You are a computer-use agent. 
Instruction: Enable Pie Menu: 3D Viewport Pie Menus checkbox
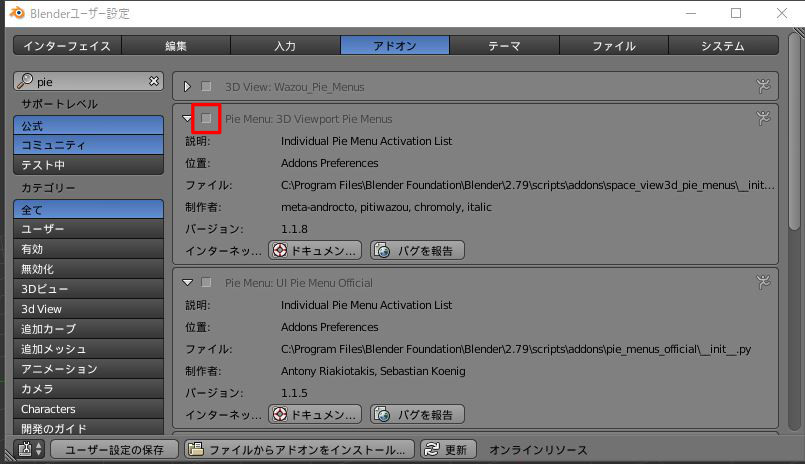tap(206, 119)
